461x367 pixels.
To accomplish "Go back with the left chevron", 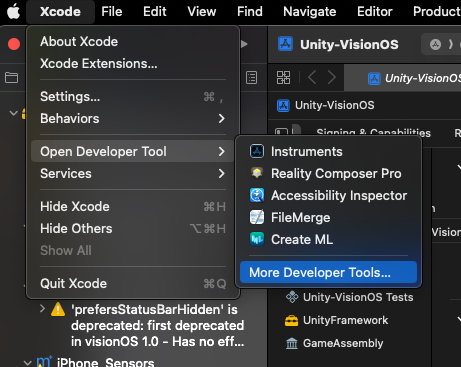I will [312, 78].
